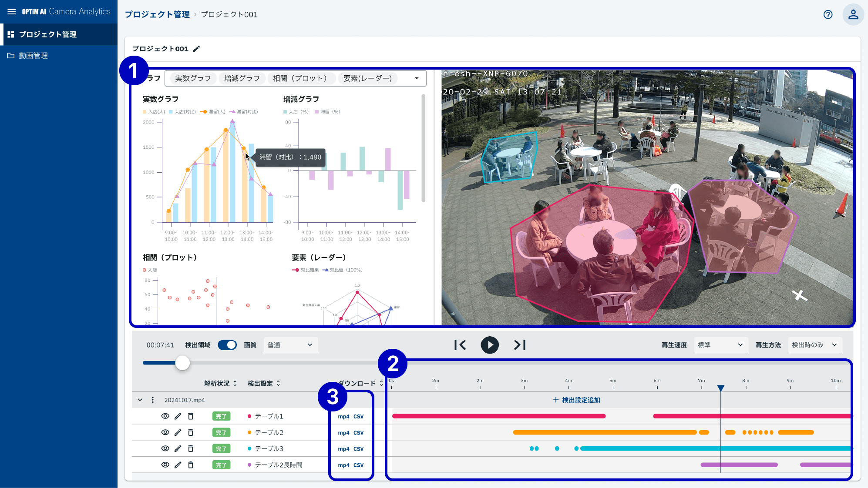Click 検出設定追加 to add a detection setting
The width and height of the screenshot is (868, 488).
click(x=577, y=400)
